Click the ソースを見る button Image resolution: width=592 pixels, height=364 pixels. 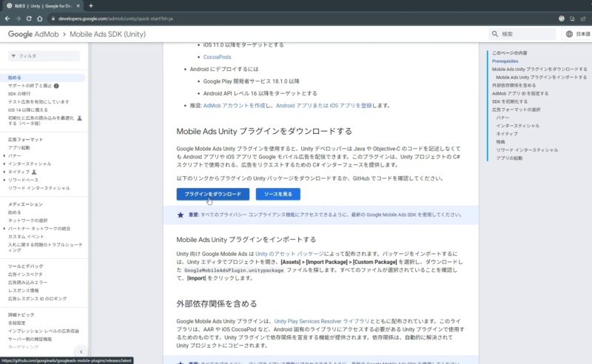tap(277, 194)
